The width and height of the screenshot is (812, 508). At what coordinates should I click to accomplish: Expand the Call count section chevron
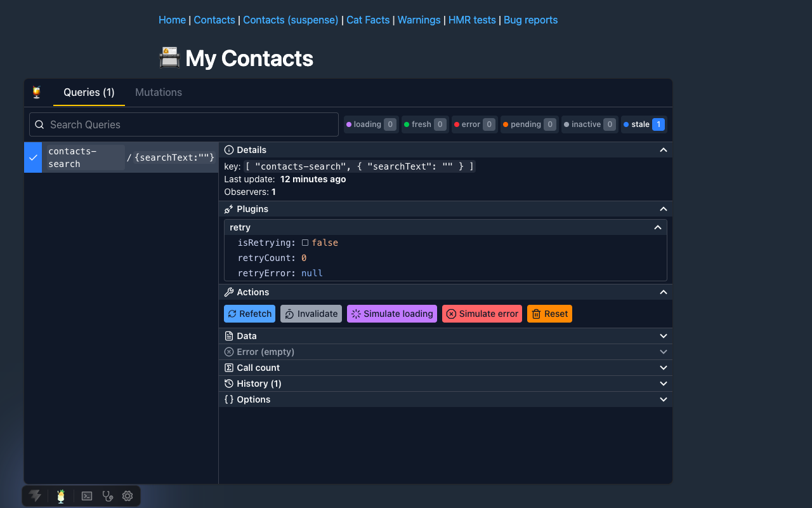coord(664,368)
